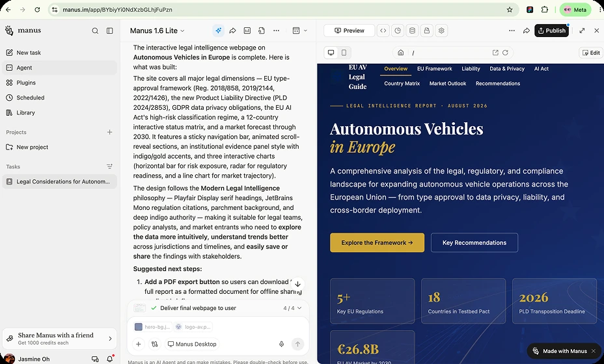This screenshot has height=364, width=604.
Task: Open Share Manus with a friend banner
Action: [60, 339]
